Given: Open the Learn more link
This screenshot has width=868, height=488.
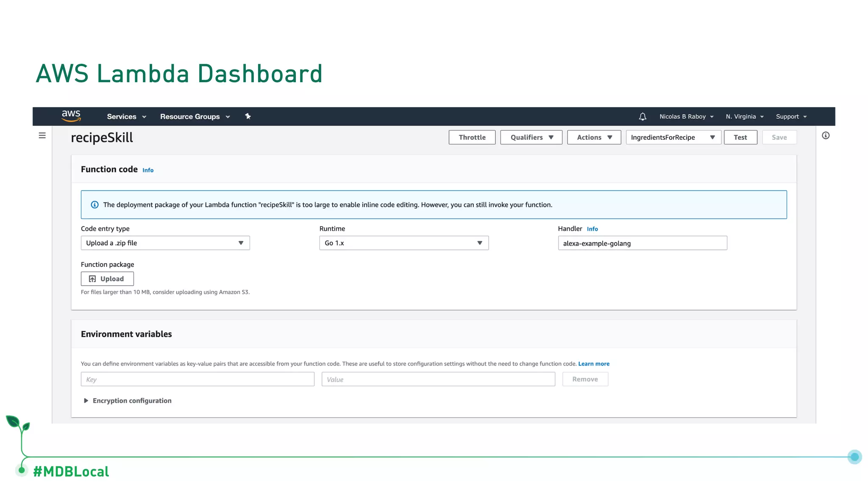Looking at the screenshot, I should click(594, 364).
